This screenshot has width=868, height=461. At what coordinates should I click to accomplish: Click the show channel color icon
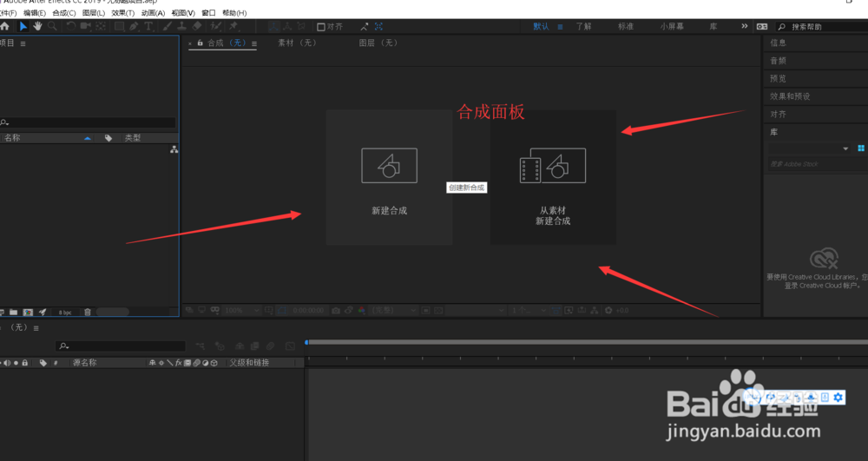pyautogui.click(x=361, y=311)
